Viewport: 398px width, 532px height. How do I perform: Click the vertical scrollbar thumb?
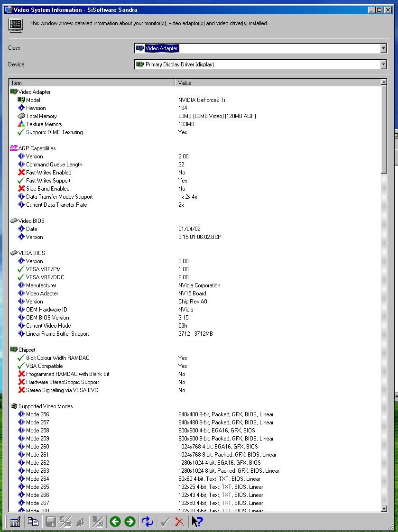pos(384,129)
